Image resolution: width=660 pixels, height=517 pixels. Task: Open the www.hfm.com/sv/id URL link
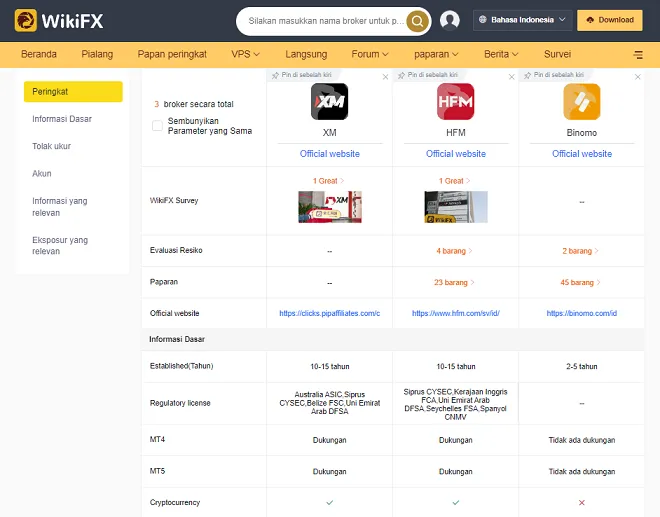(x=456, y=313)
